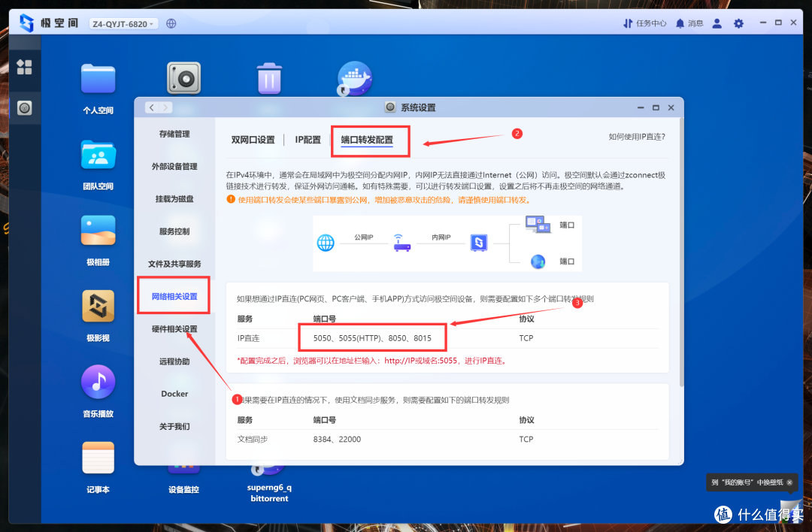Launch the Docker whale desktop icon
The width and height of the screenshot is (812, 532).
[x=355, y=79]
